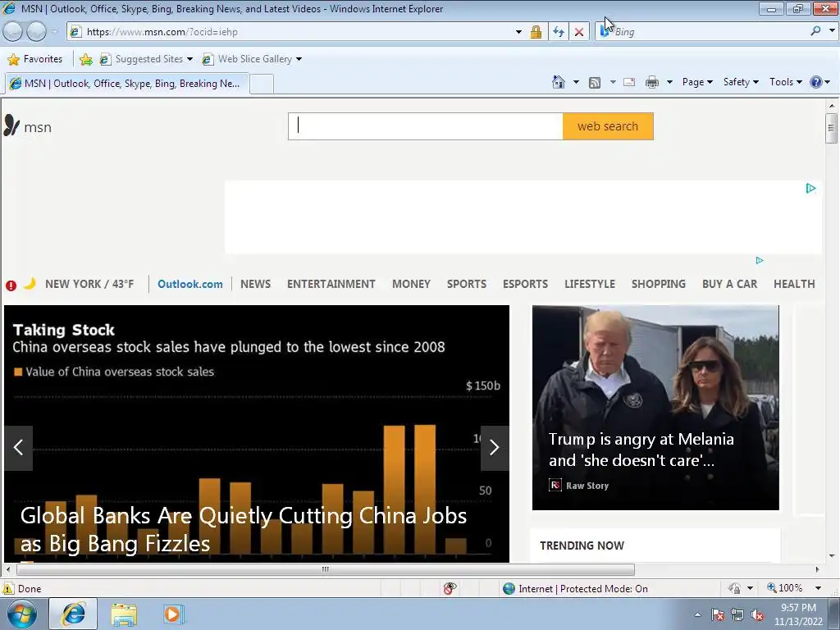Screen dimensions: 840x630
Task: Click the Read Mail icon
Action: (x=629, y=82)
